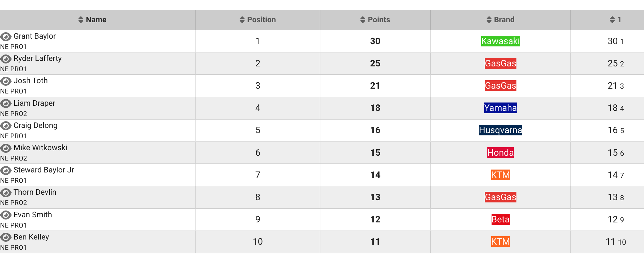The width and height of the screenshot is (644, 254).
Task: Sort the table by Name column
Action: point(92,20)
